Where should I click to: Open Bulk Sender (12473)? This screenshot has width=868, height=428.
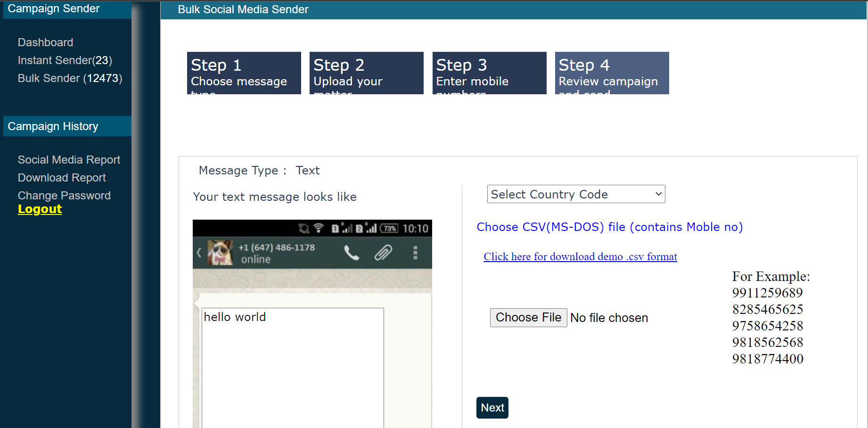[70, 78]
